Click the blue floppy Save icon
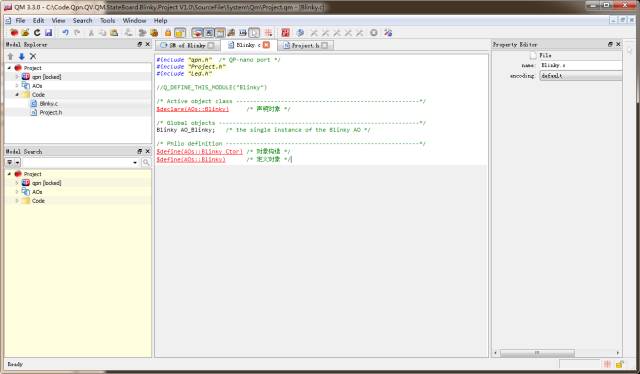 [49, 33]
